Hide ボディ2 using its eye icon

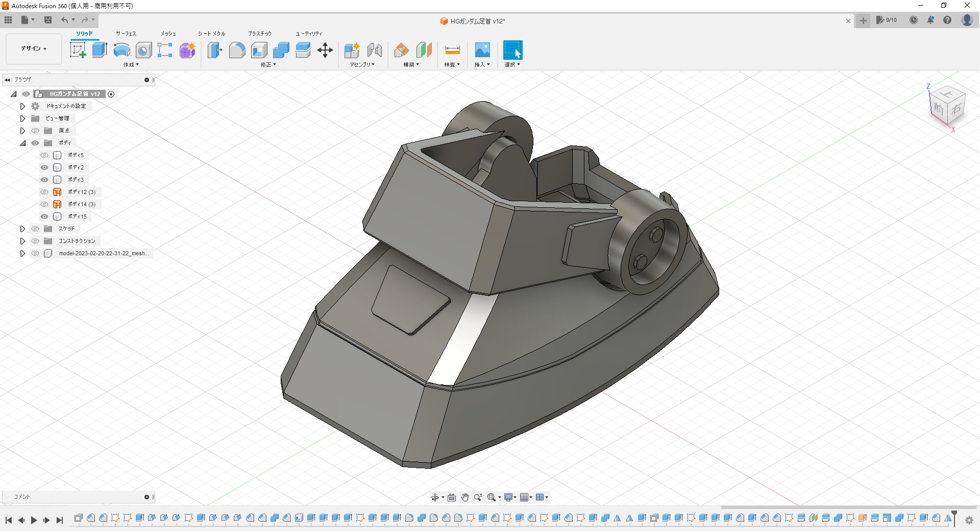point(44,167)
